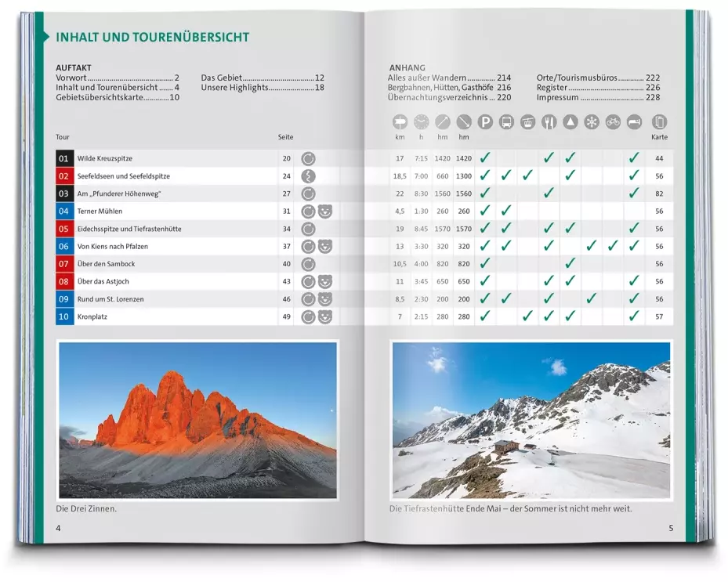Select the cable car gondola icon

pyautogui.click(x=527, y=122)
